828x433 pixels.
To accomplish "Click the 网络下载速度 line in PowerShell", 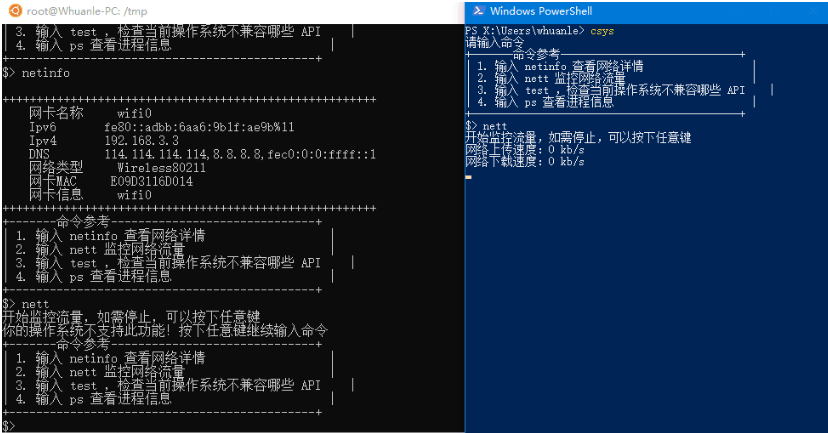I will [525, 162].
